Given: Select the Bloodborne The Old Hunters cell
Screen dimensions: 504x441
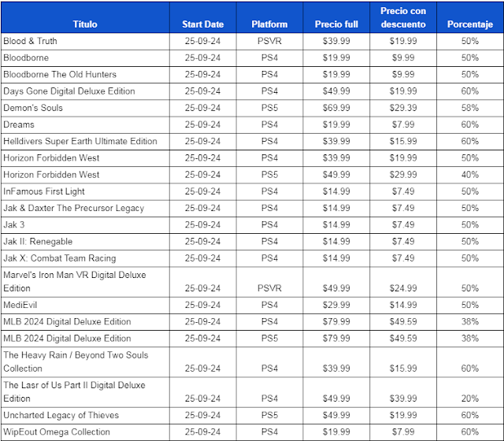Looking at the screenshot, I should pyautogui.click(x=85, y=75).
